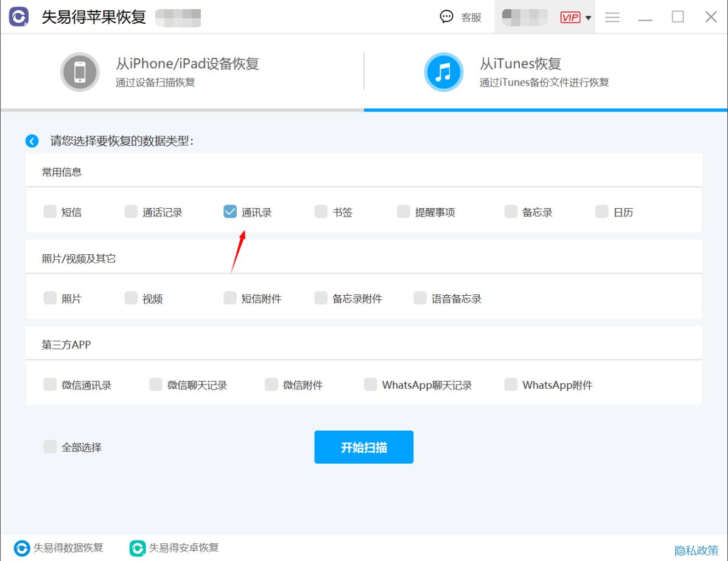Click the customer service chat icon
Image resolution: width=728 pixels, height=561 pixels.
coord(446,16)
